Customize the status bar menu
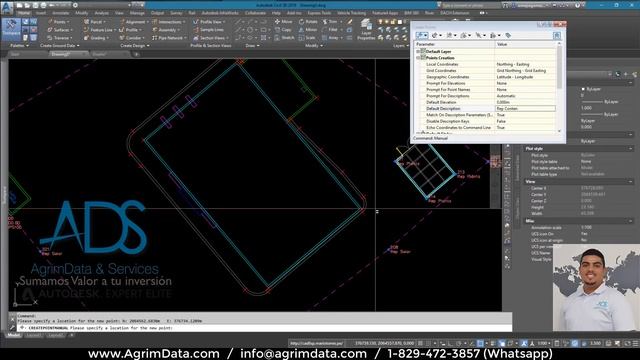The width and height of the screenshot is (640, 360). click(636, 344)
